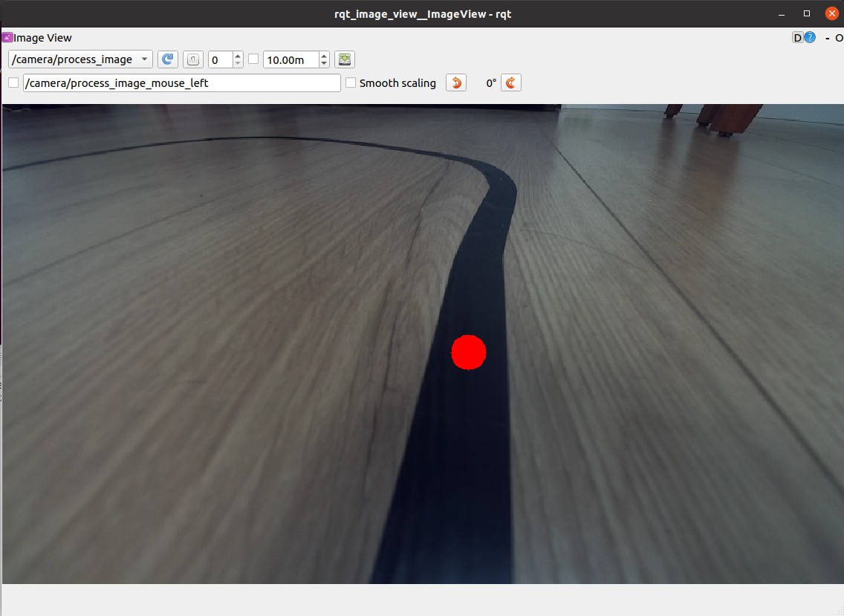844x616 pixels.
Task: Click the zoom 1:1 original size button
Action: pyautogui.click(x=193, y=59)
